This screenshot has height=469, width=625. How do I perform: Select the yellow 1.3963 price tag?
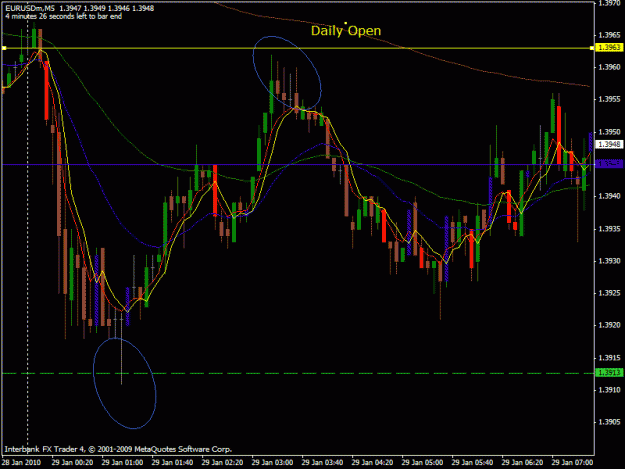(x=609, y=48)
